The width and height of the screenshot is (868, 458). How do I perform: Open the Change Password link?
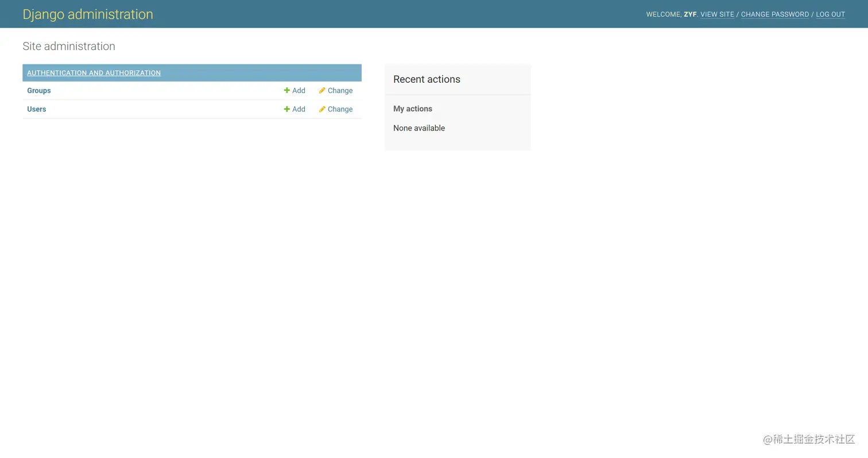(775, 14)
